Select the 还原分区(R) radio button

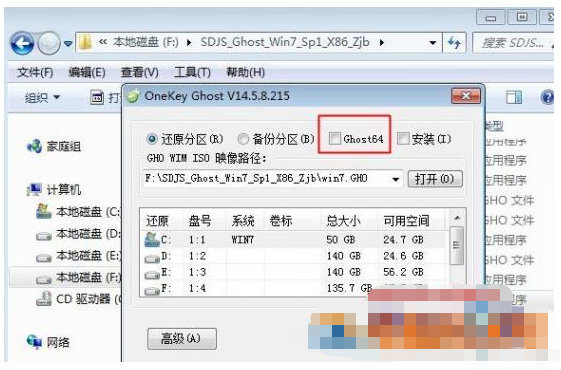(152, 139)
